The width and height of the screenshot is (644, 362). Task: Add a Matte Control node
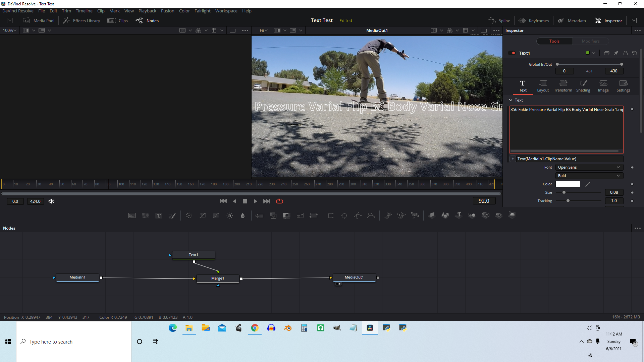click(x=286, y=216)
